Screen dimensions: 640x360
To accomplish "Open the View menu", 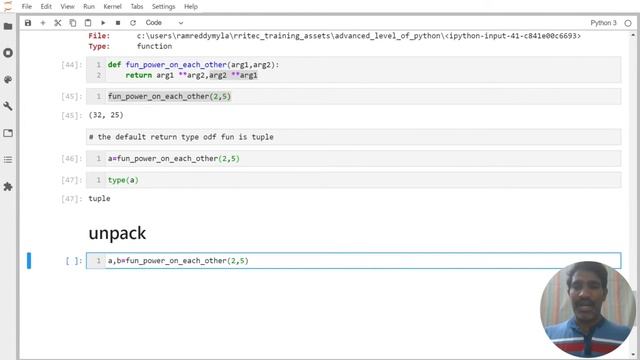I will pos(67,7).
